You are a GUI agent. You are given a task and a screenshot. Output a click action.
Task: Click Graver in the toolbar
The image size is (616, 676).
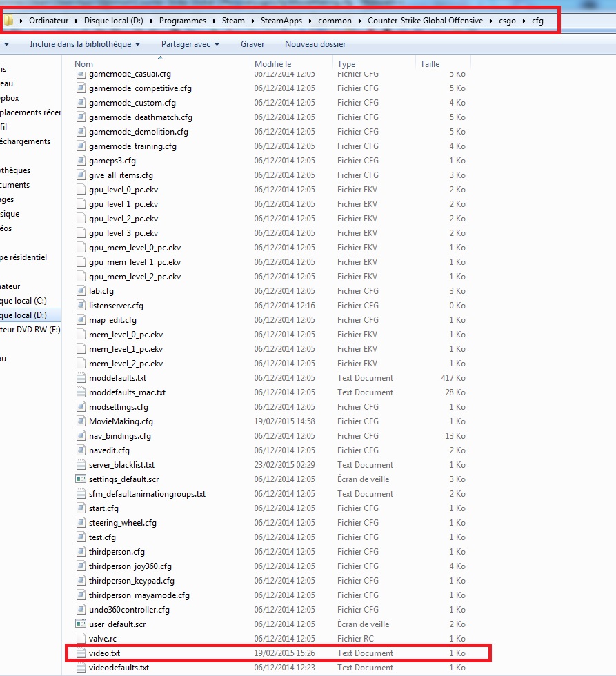[252, 44]
